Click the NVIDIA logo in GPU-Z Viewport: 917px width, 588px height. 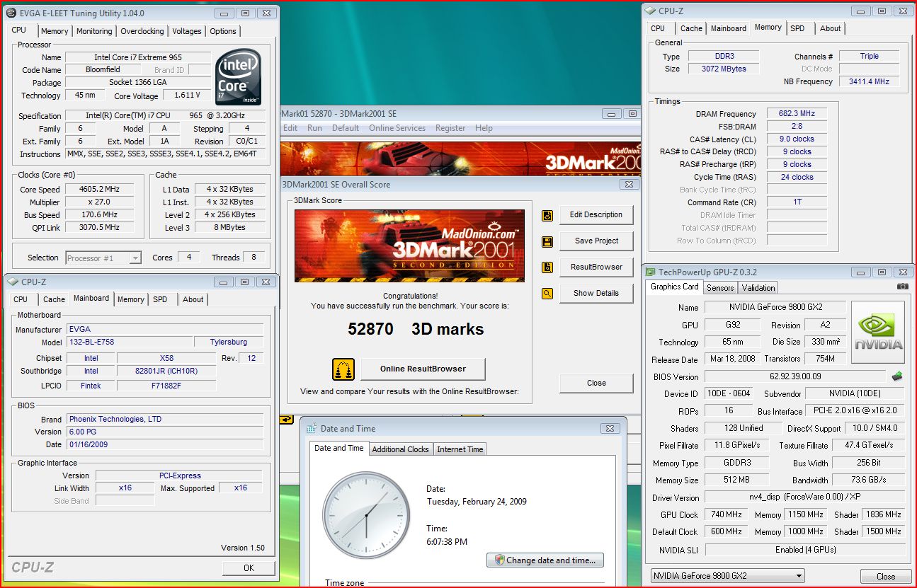[878, 334]
